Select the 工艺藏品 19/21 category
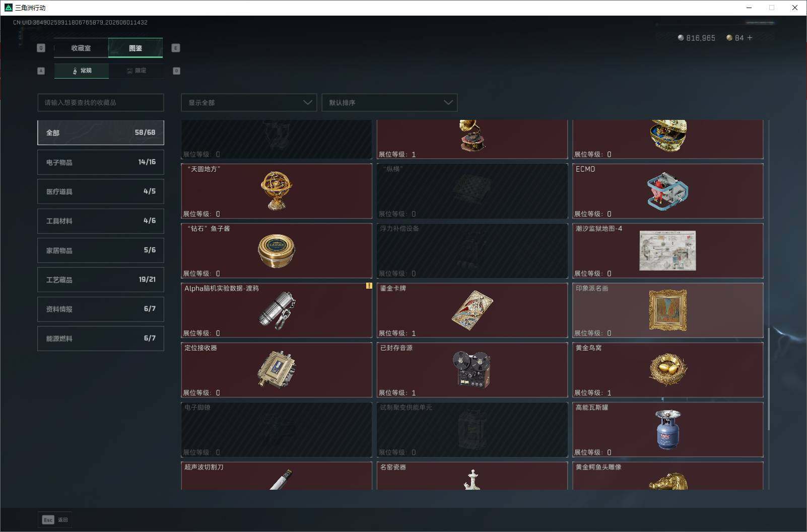Image resolution: width=807 pixels, height=532 pixels. (x=101, y=280)
